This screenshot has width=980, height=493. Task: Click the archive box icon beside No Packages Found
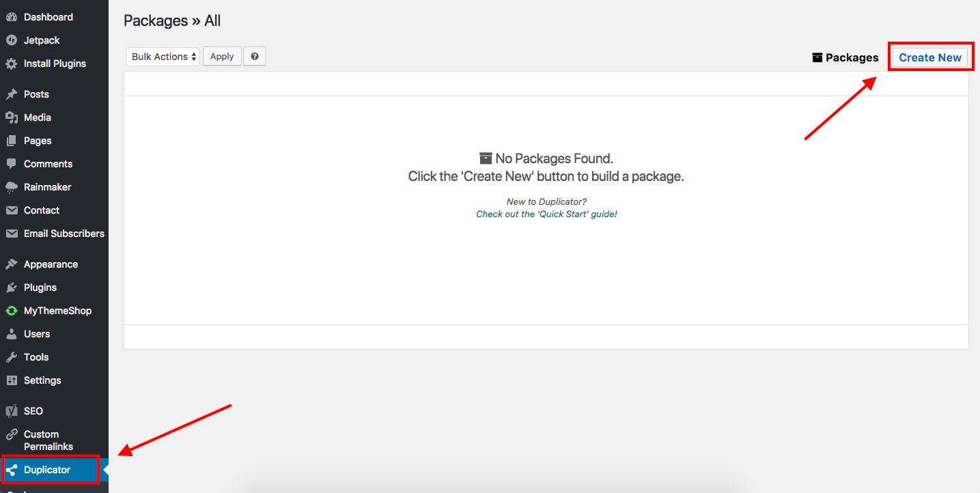486,158
